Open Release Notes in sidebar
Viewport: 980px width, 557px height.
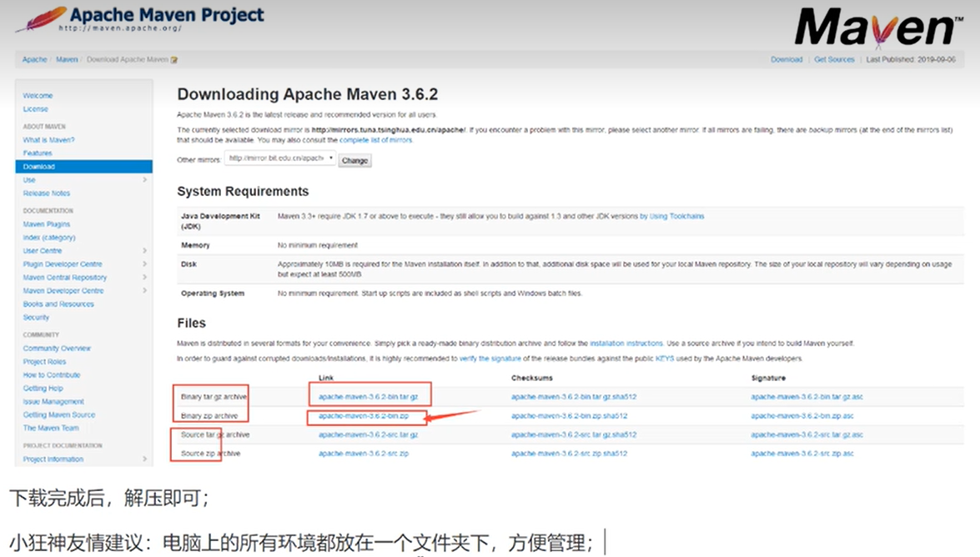[46, 193]
